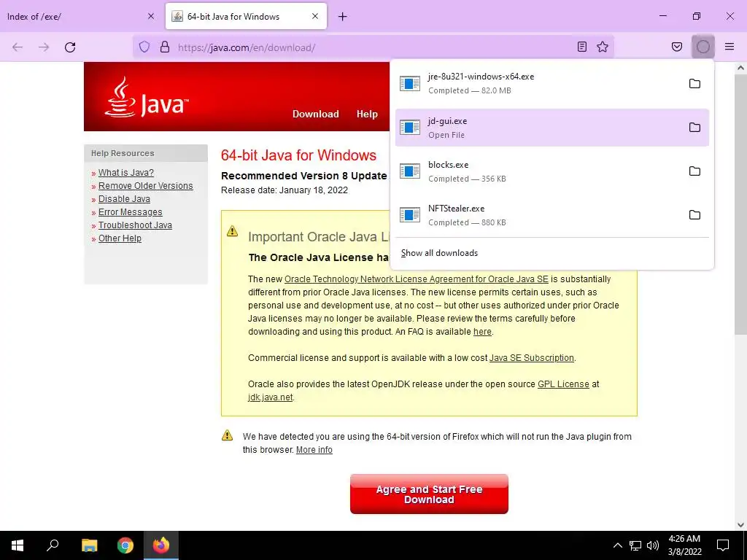747x560 pixels.
Task: Click the page vertical scrollbar
Action: pyautogui.click(x=740, y=204)
